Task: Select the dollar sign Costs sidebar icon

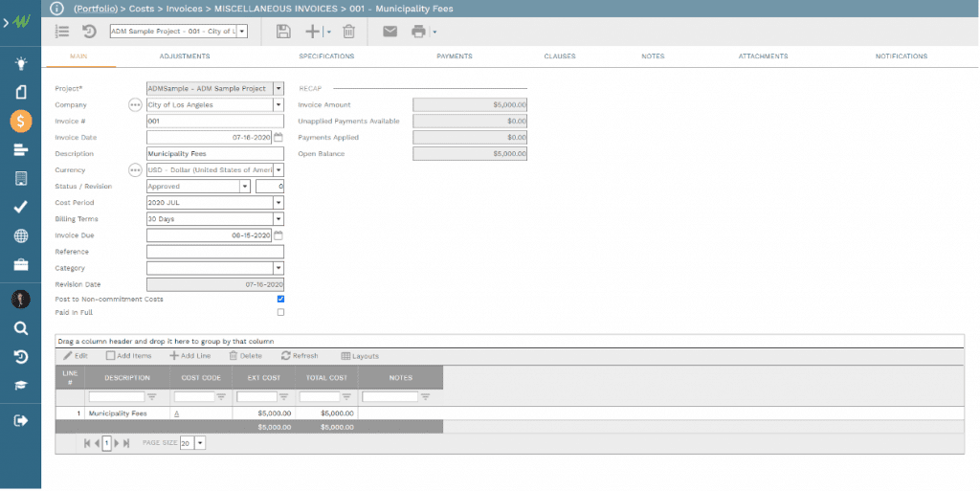Action: click(20, 122)
